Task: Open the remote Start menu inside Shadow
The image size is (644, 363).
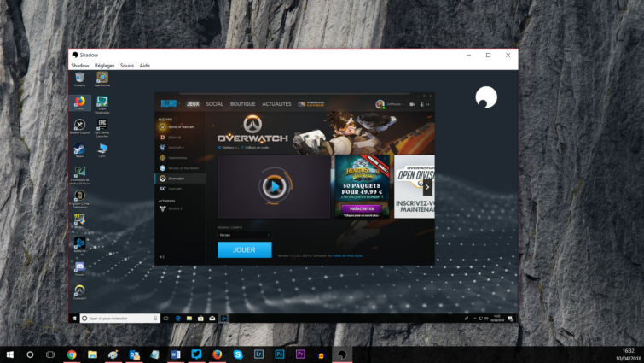Action: (x=74, y=319)
